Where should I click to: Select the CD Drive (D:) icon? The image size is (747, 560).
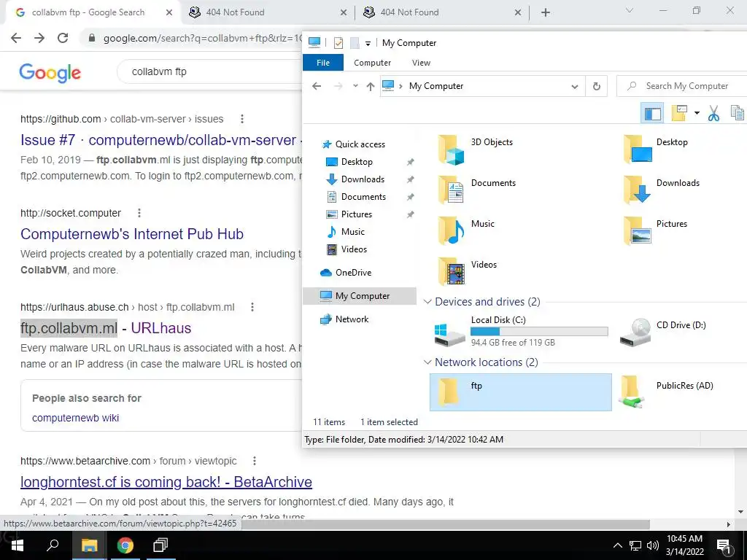[635, 332]
